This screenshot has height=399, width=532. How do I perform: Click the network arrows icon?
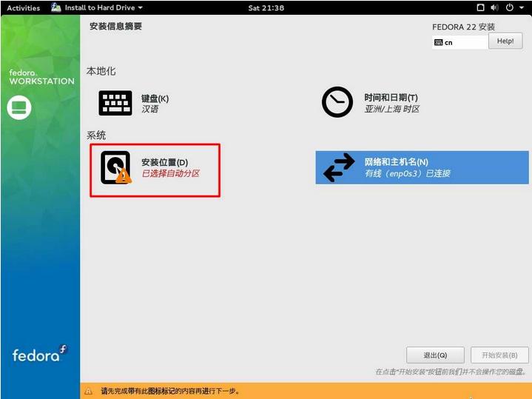(x=339, y=167)
